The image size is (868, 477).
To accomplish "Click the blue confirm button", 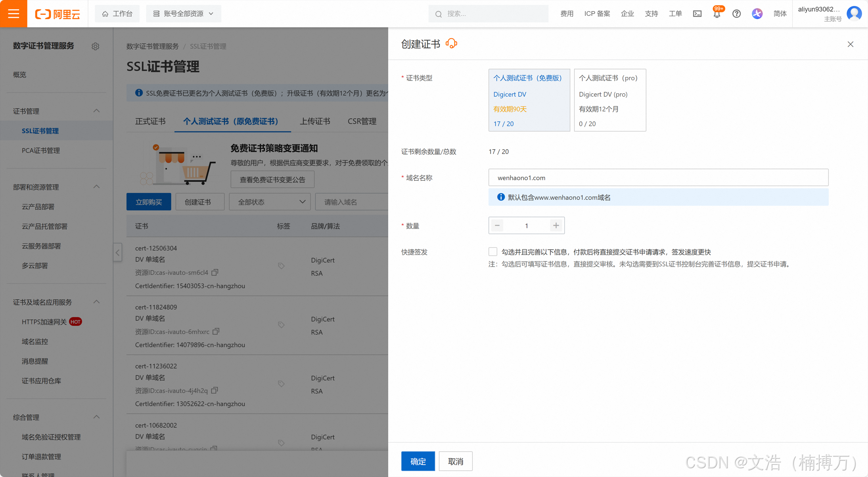I will (418, 461).
